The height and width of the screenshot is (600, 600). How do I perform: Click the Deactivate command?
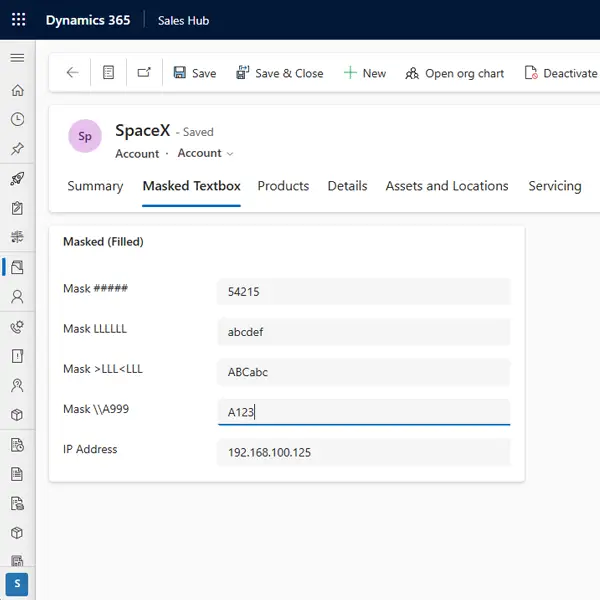[561, 73]
